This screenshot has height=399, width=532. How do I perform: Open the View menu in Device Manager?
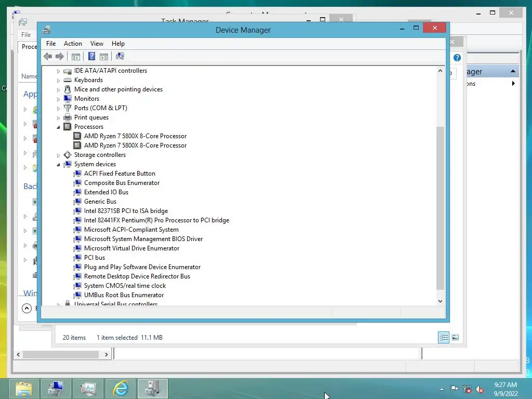point(97,44)
